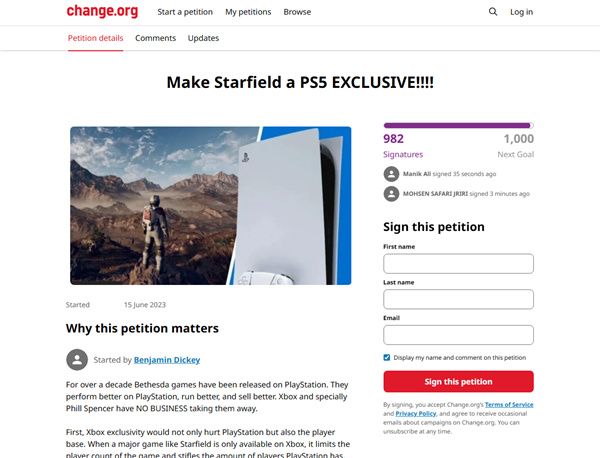Viewport: 600px width, 458px height.
Task: Open the Browse navigation item
Action: pos(297,12)
